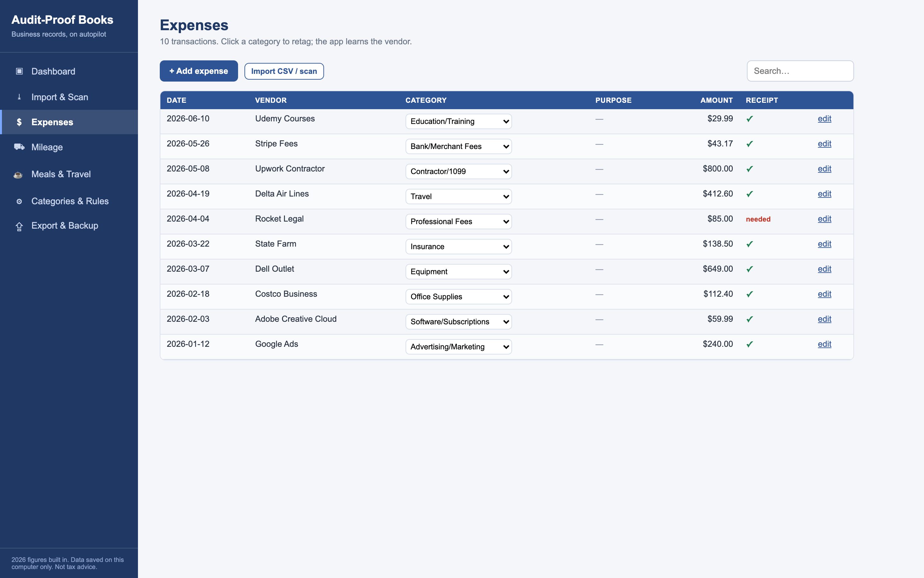Click the 2026-01-12 date cell
Image resolution: width=924 pixels, height=578 pixels.
(188, 344)
